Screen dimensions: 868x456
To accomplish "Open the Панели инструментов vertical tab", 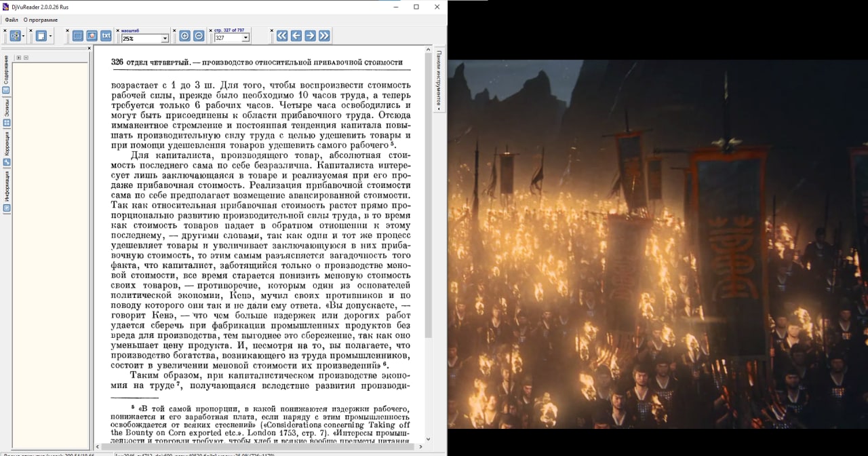I will pos(439,80).
